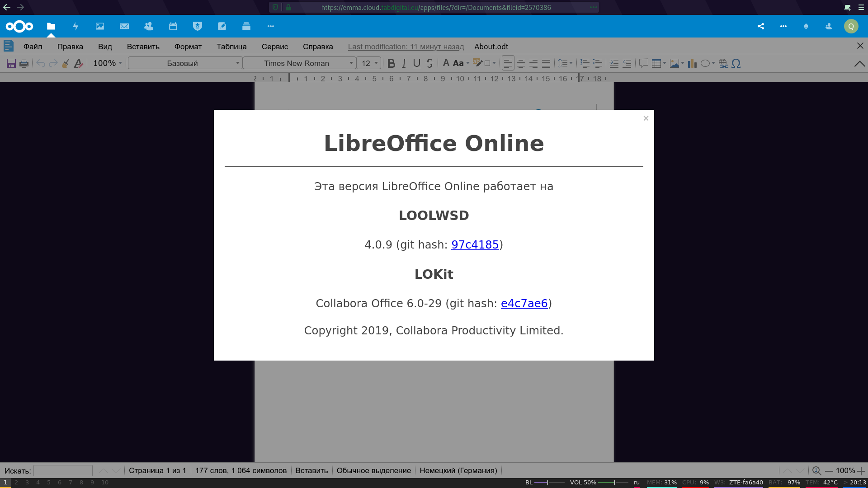Screen dimensions: 868x488
Task: Open the paragraph style Базовый dropdown
Action: click(x=185, y=63)
